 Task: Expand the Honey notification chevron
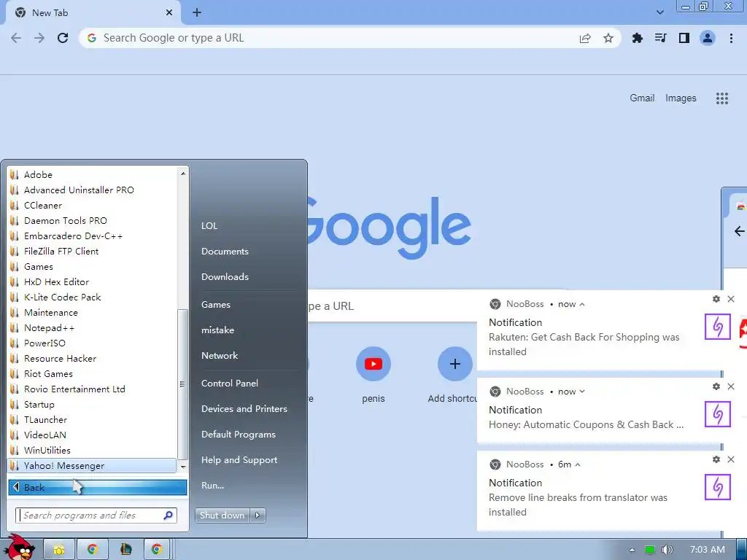pos(582,392)
